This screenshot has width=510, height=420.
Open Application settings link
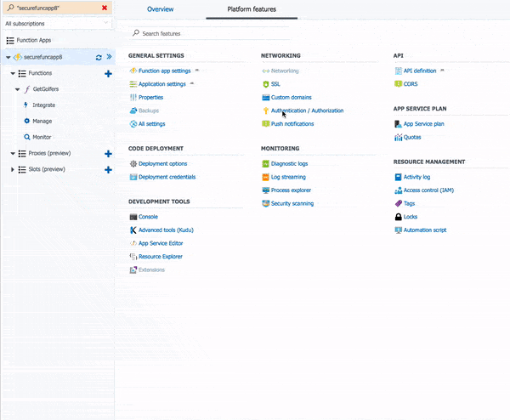pos(162,84)
